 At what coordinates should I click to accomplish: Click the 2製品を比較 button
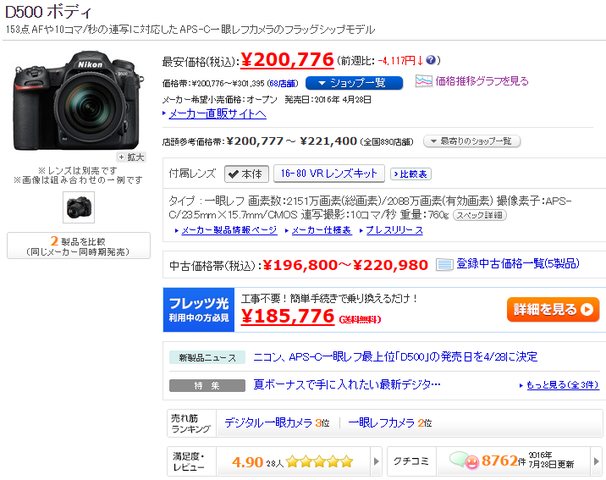click(x=78, y=246)
